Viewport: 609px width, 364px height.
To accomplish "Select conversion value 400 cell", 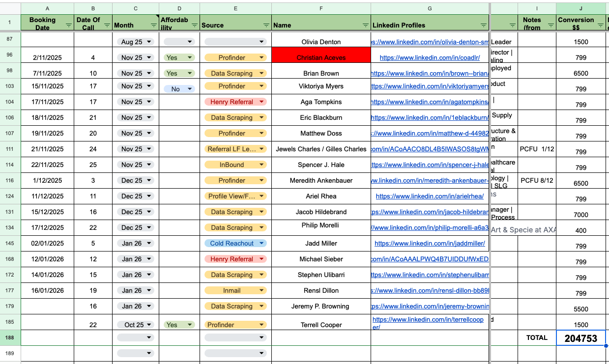I will [x=581, y=227].
